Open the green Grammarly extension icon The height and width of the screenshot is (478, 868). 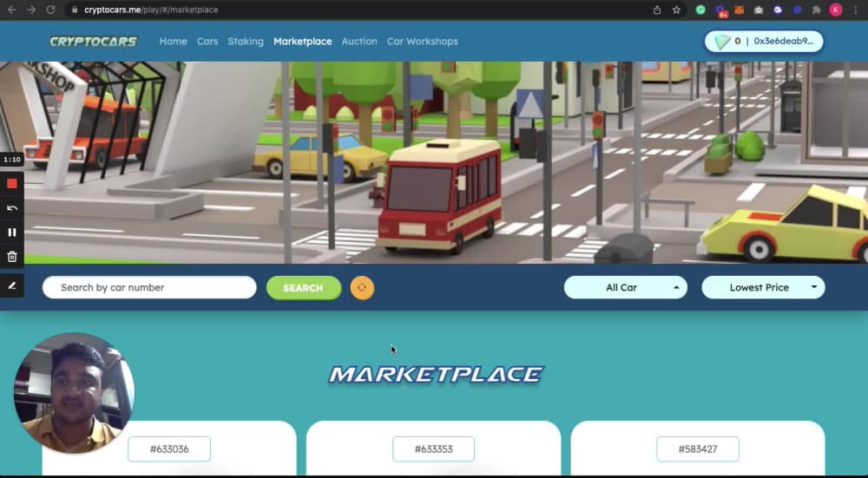click(x=700, y=10)
